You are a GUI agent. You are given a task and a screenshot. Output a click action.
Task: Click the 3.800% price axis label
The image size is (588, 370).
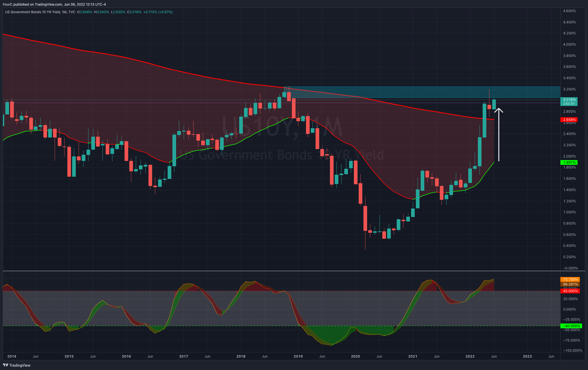(x=569, y=56)
